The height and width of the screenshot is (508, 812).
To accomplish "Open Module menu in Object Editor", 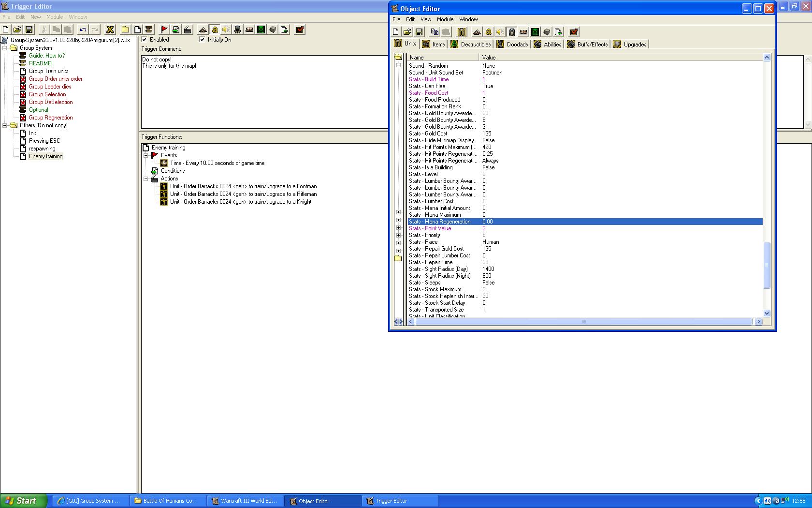I will coord(445,19).
